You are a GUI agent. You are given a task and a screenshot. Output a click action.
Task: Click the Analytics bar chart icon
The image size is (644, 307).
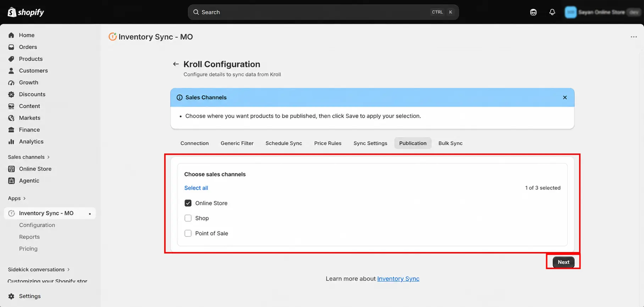tap(11, 141)
